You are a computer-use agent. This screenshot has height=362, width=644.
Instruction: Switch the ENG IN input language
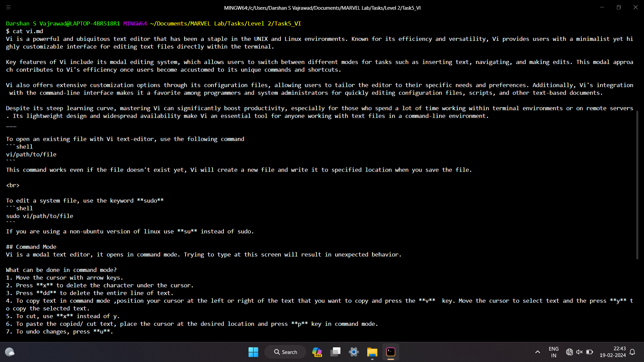553,352
